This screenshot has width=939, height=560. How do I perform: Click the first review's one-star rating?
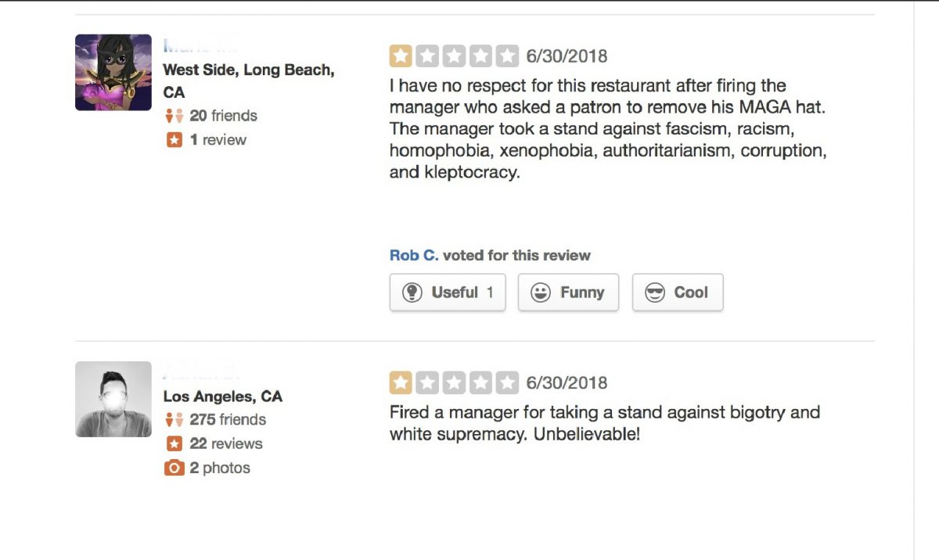point(454,56)
